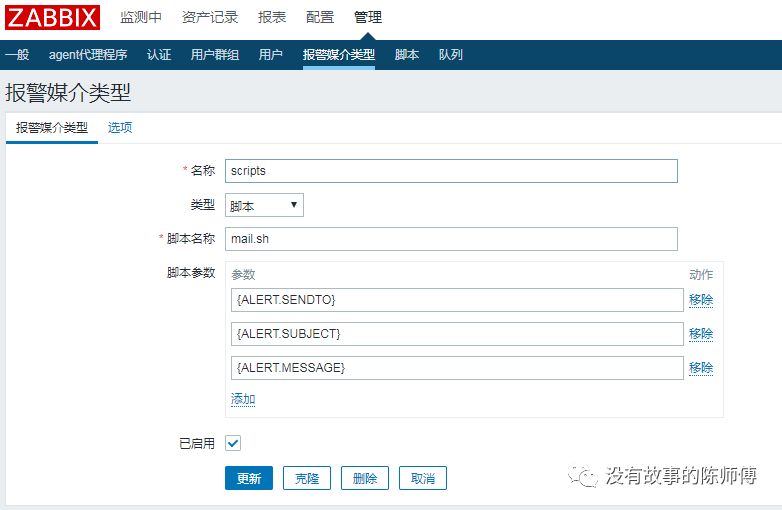This screenshot has width=782, height=510.
Task: Open the 报表 top menu
Action: pos(272,17)
